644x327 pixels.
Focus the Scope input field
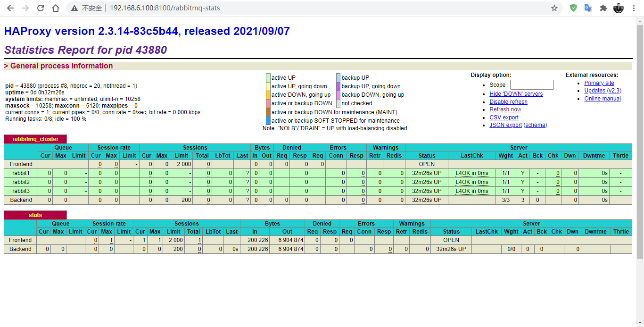[532, 85]
